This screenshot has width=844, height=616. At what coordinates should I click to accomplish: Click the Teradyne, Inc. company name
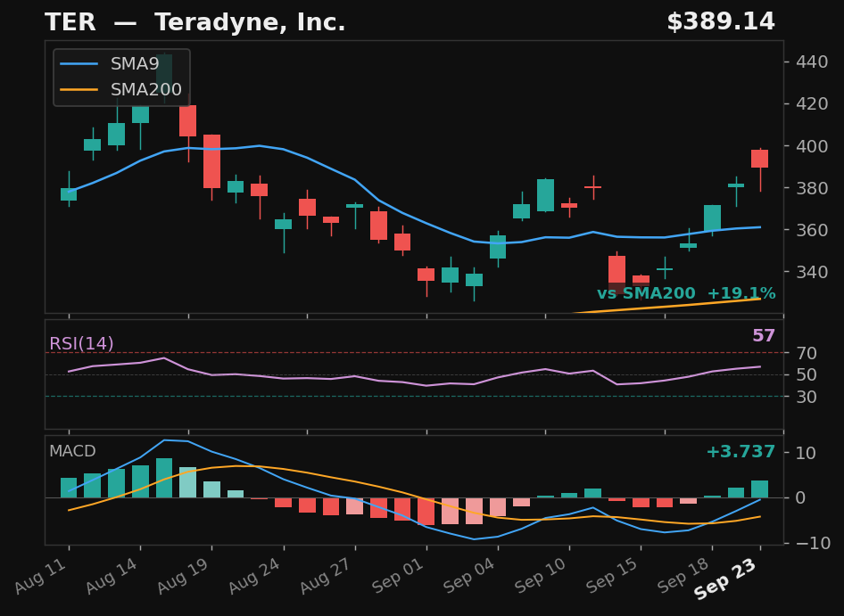click(250, 24)
